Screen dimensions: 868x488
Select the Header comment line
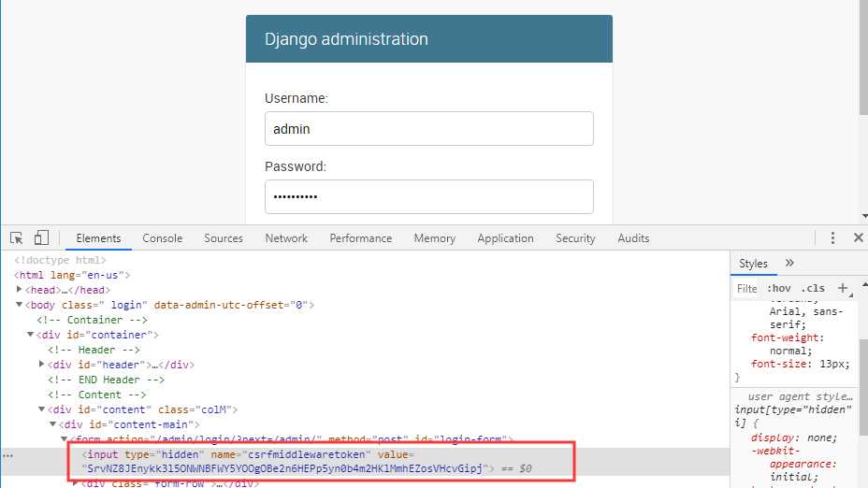[94, 350]
